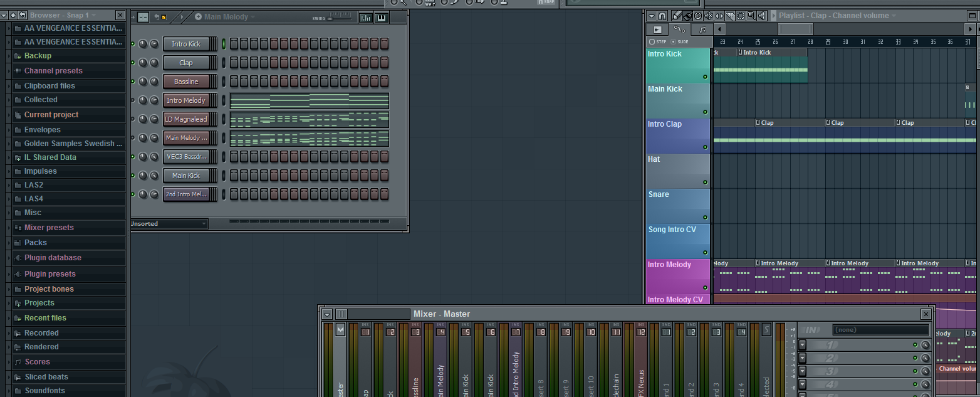980x397 pixels.
Task: Click the Playlist horizontal scrollbar handle
Action: click(x=795, y=29)
